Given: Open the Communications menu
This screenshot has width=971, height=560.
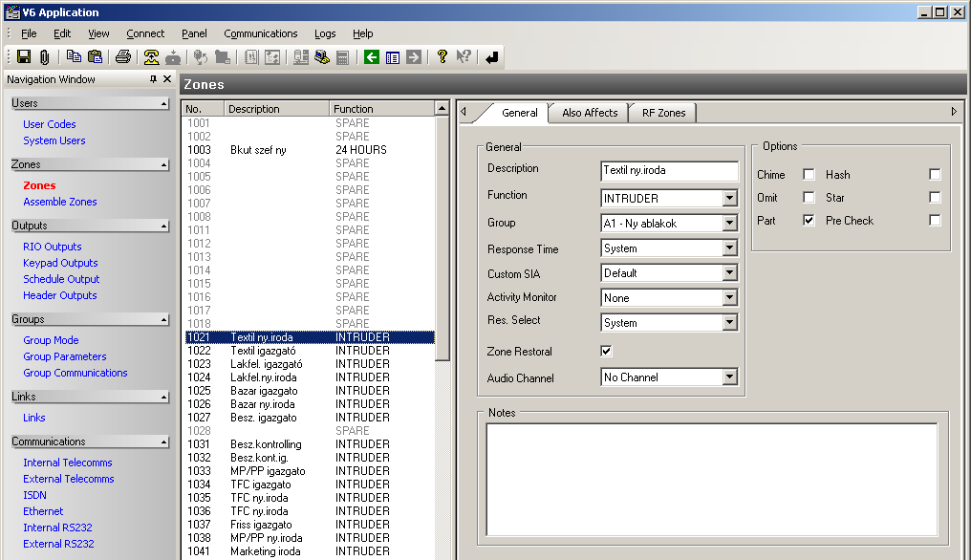Looking at the screenshot, I should coord(261,33).
